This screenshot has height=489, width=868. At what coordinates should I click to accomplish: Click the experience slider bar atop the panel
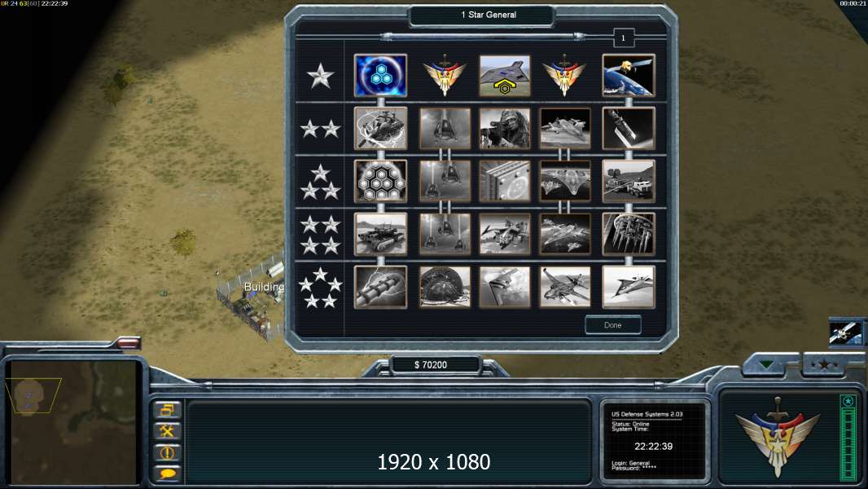pos(483,37)
